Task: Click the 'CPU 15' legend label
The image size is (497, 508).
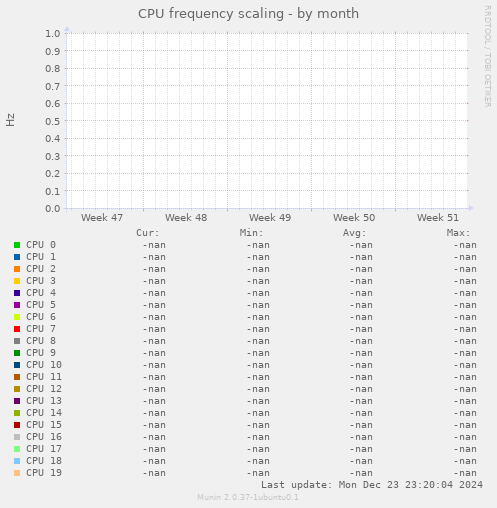Action: click(x=44, y=425)
